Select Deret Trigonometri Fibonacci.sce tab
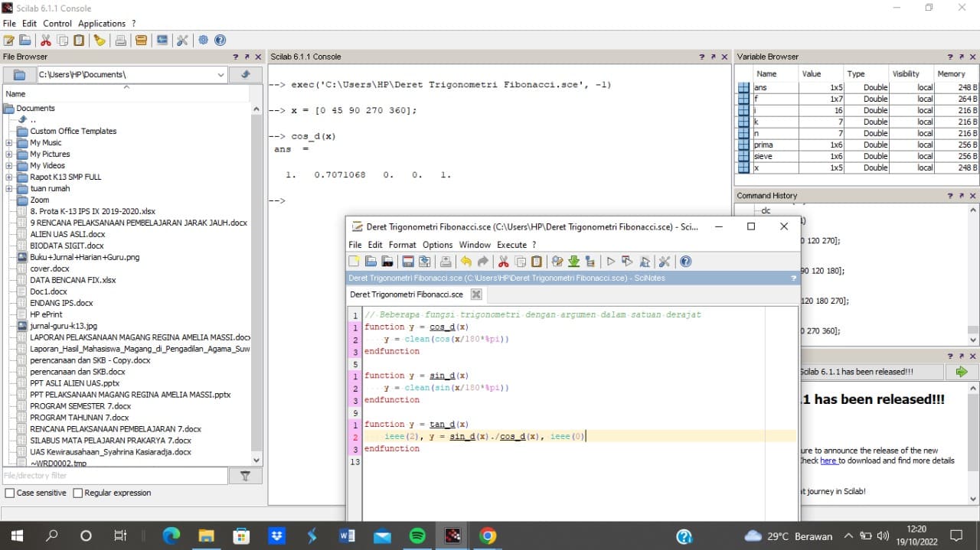980x550 pixels. [407, 295]
